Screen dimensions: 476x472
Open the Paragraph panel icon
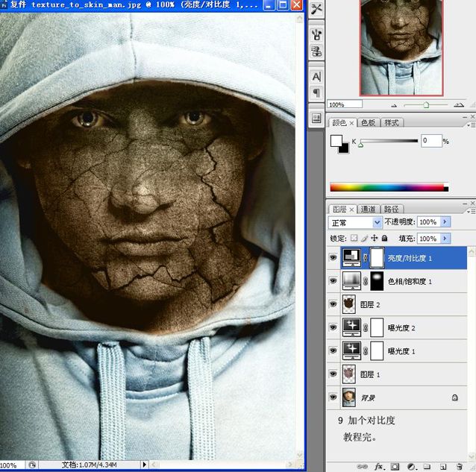coord(316,93)
